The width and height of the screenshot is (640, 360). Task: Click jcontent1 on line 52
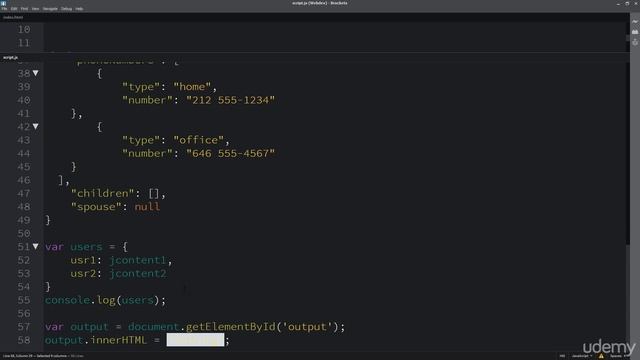(x=138, y=260)
